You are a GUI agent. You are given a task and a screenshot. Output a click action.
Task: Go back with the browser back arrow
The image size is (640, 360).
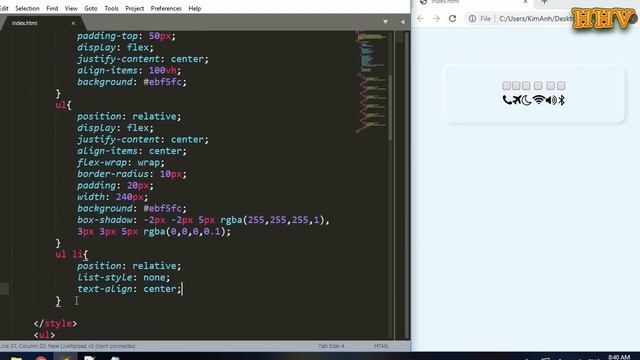[x=420, y=18]
